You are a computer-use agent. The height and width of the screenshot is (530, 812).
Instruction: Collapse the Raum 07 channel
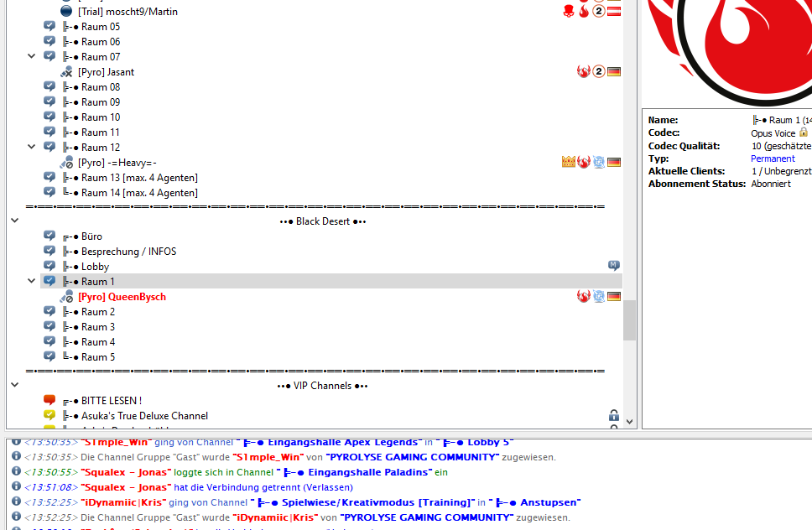(x=32, y=56)
